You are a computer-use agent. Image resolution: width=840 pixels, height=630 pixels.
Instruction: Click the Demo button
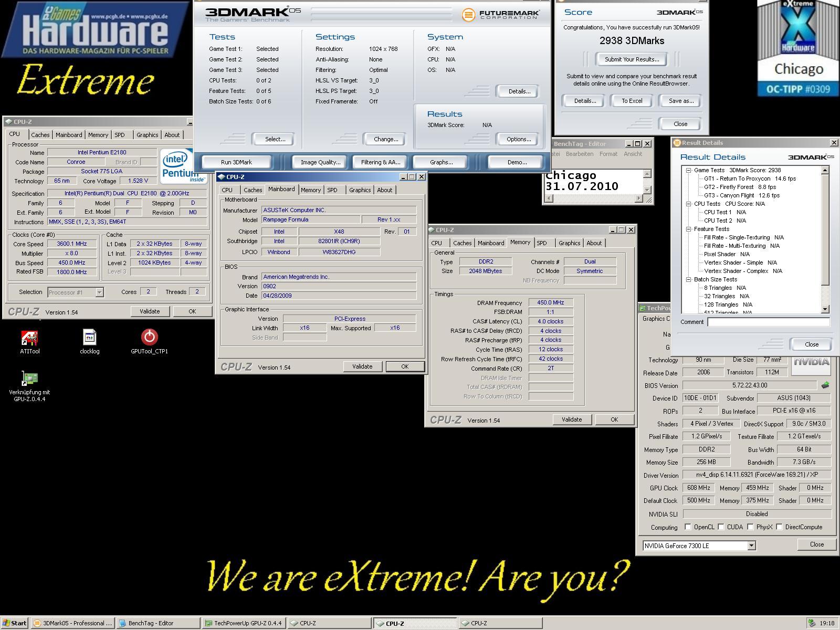point(517,162)
